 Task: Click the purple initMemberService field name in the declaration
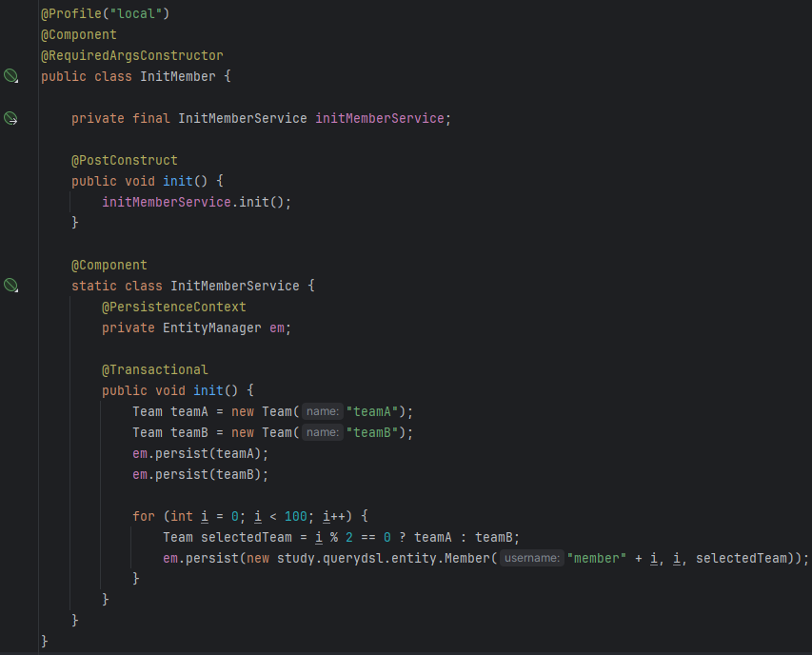(x=380, y=119)
